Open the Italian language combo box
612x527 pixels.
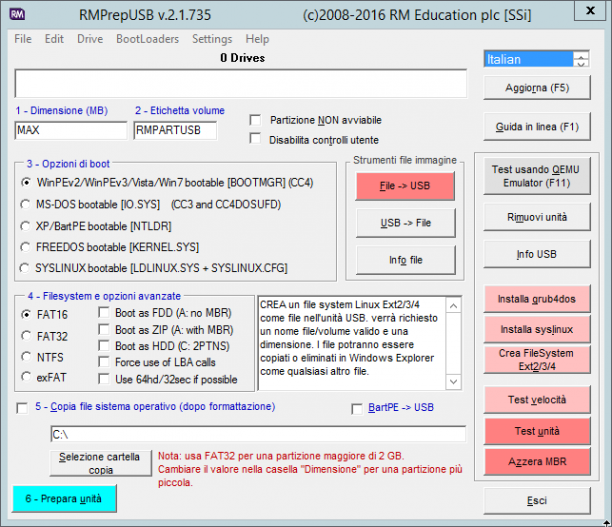(528, 59)
